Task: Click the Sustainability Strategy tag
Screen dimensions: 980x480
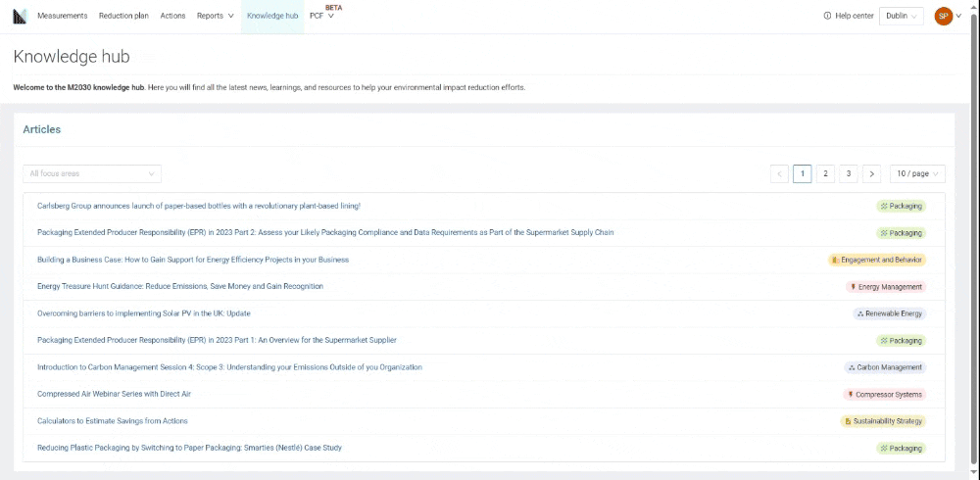Action: (883, 421)
